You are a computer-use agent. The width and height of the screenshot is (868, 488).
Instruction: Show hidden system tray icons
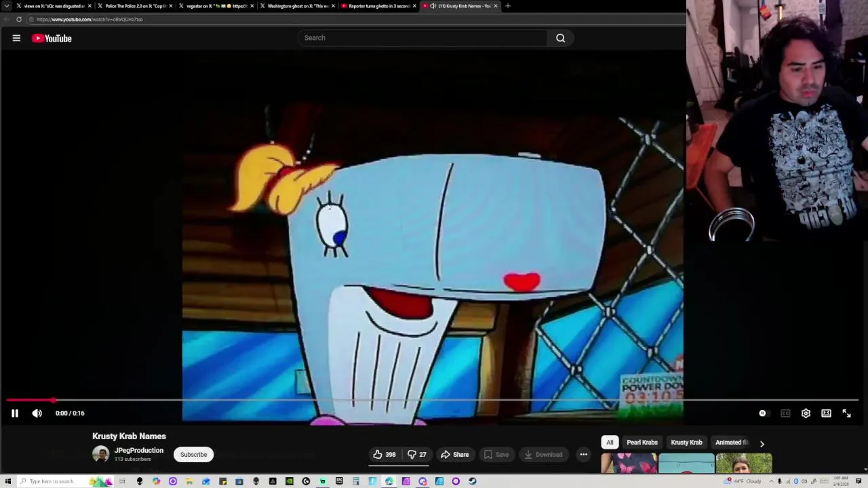tap(772, 481)
